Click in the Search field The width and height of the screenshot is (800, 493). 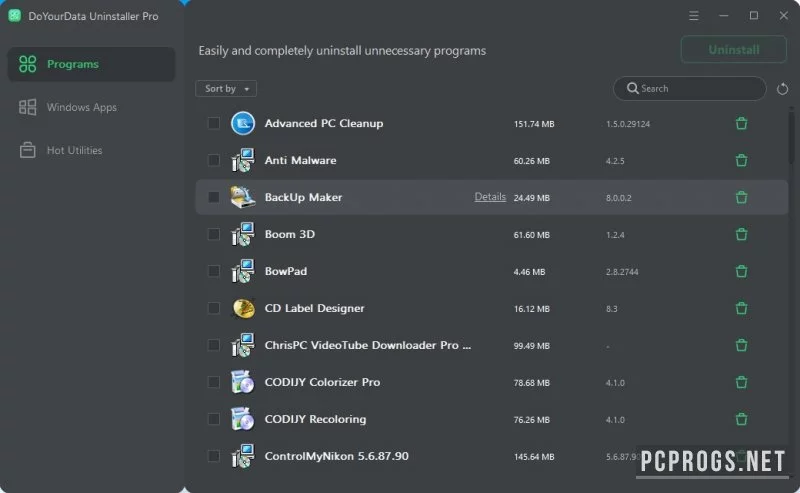pos(690,89)
